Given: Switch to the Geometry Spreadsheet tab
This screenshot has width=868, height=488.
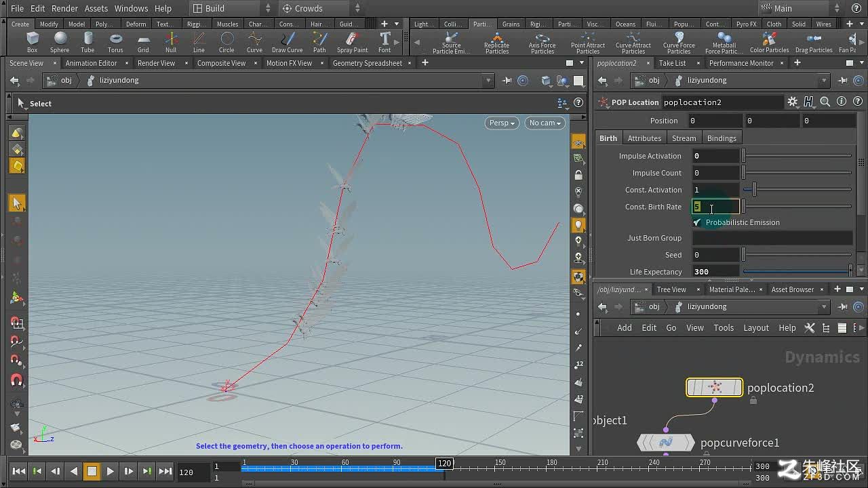Looking at the screenshot, I should click(x=368, y=63).
